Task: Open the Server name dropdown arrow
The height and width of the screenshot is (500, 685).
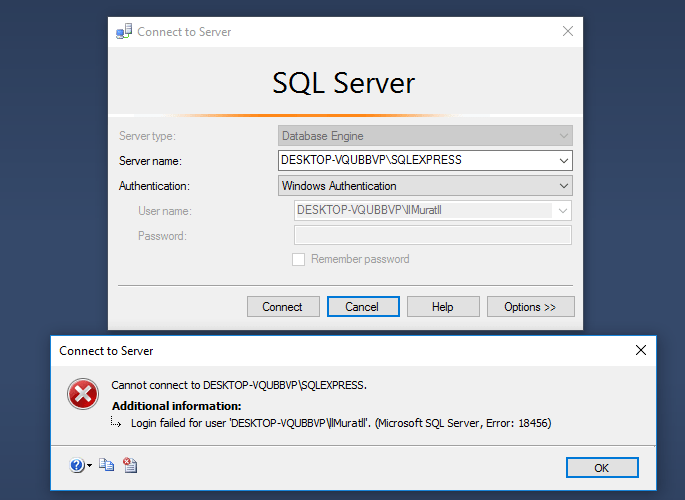Action: tap(564, 161)
